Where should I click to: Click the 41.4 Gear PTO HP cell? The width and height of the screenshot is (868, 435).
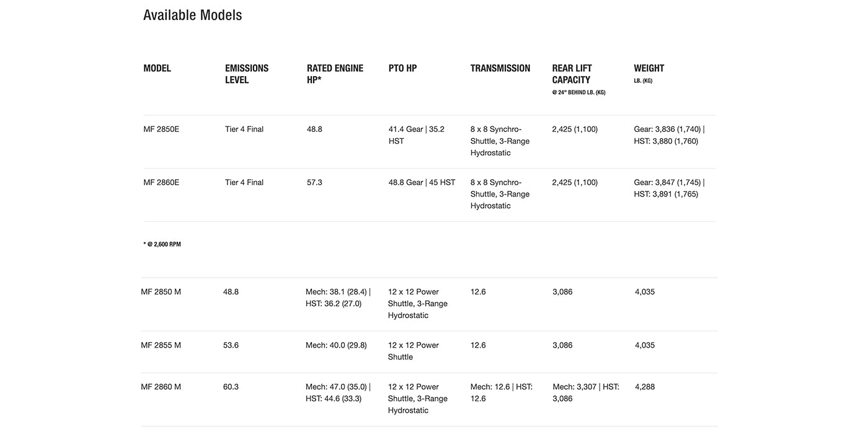(x=417, y=135)
